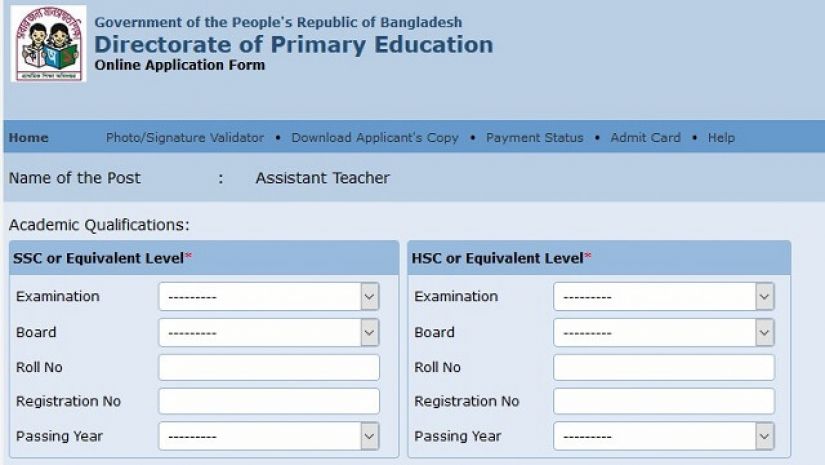Click the Directorate of Primary Education logo
825x465 pixels.
(x=47, y=45)
